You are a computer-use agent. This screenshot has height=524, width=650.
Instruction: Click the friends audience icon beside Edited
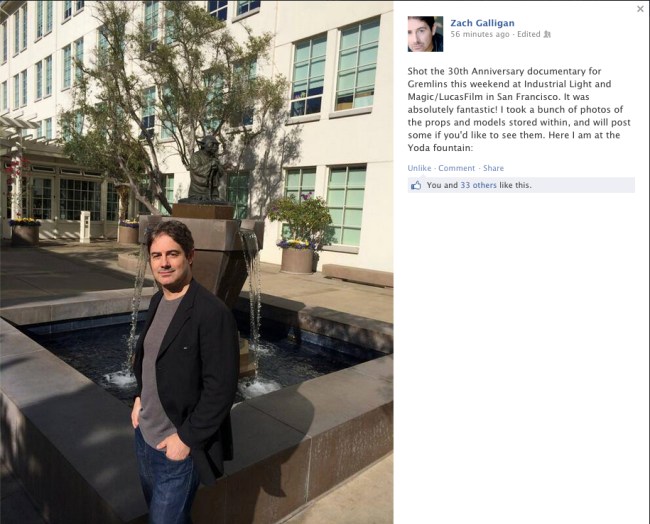click(547, 34)
